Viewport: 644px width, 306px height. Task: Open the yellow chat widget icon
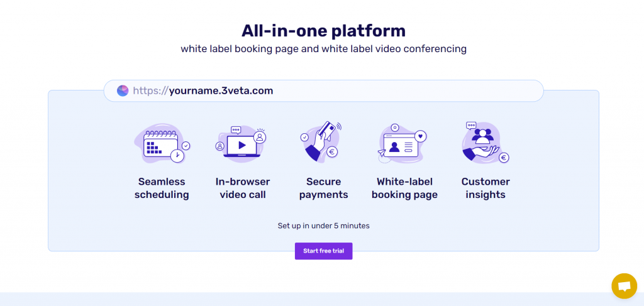click(x=625, y=286)
